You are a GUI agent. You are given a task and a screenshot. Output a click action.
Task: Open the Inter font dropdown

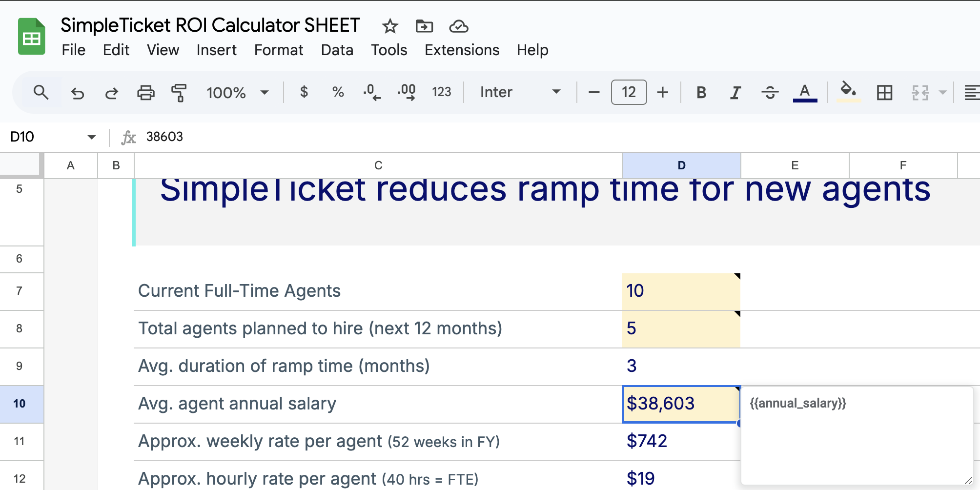pos(520,92)
